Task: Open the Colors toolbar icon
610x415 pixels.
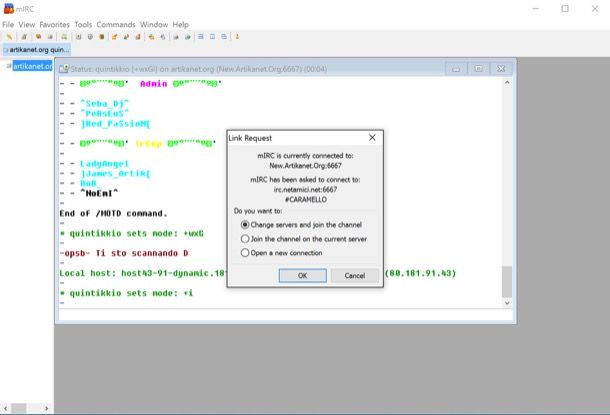Action: click(x=102, y=37)
